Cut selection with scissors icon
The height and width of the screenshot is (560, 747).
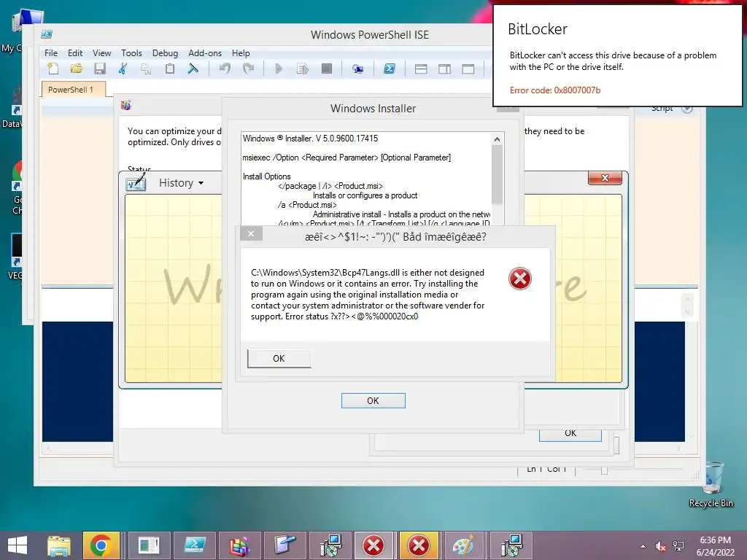[x=123, y=69]
